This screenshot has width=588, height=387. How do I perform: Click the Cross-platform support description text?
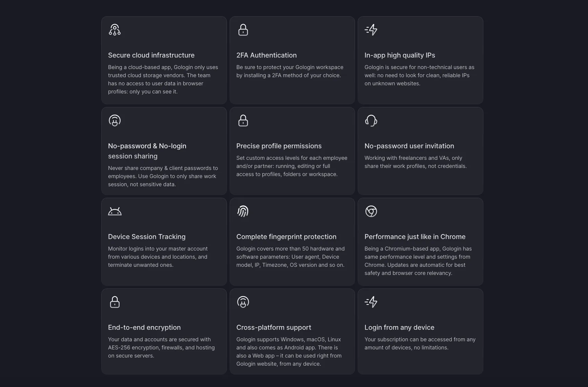point(289,351)
